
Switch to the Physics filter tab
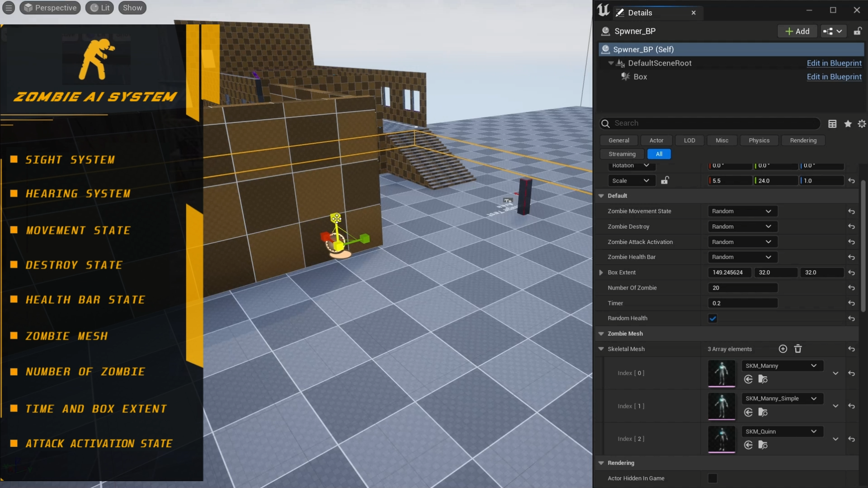759,141
